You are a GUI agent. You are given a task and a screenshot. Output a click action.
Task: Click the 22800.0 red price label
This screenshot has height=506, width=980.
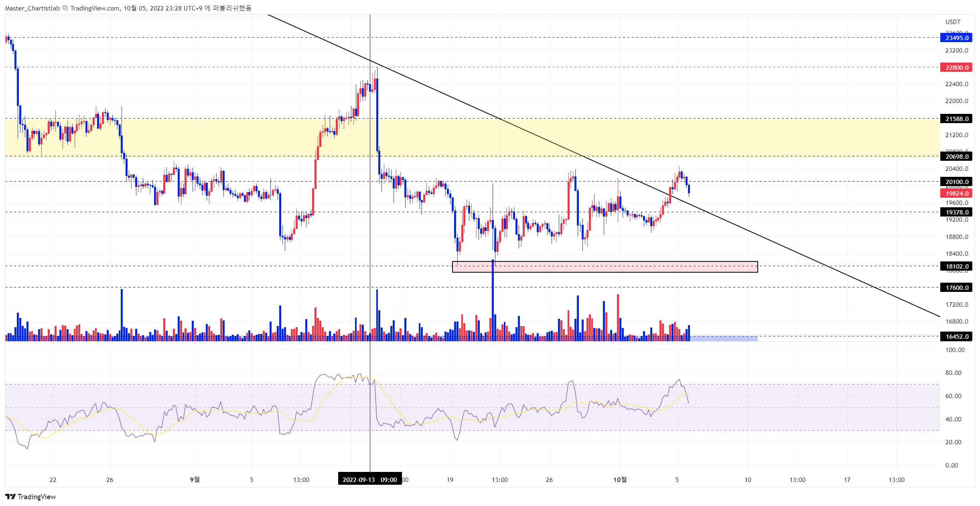coord(956,67)
